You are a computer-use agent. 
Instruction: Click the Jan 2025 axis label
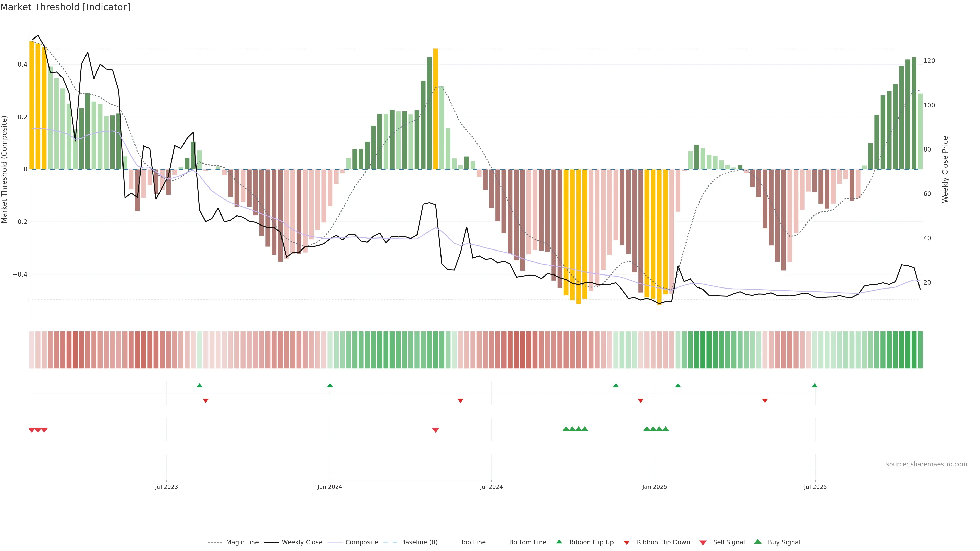tap(654, 487)
